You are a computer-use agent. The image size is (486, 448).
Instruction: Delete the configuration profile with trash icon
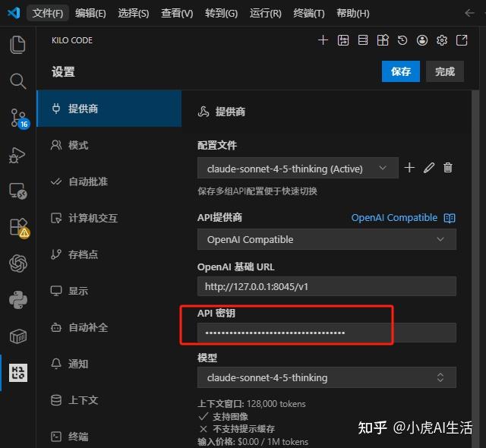pyautogui.click(x=448, y=168)
